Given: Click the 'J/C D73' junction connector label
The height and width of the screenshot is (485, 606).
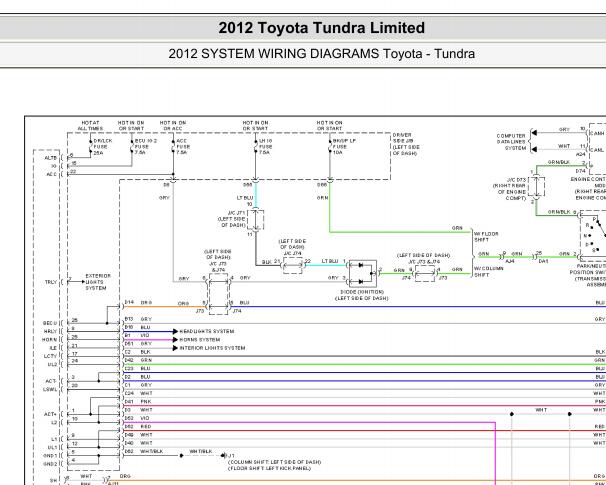Looking at the screenshot, I should coord(516,180).
